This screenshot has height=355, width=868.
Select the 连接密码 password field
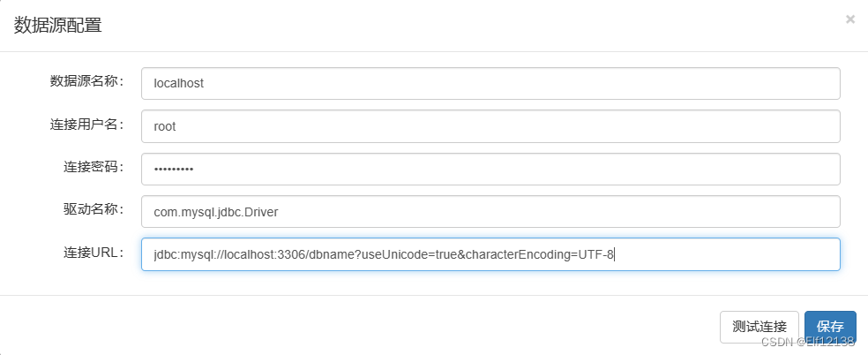coord(490,169)
